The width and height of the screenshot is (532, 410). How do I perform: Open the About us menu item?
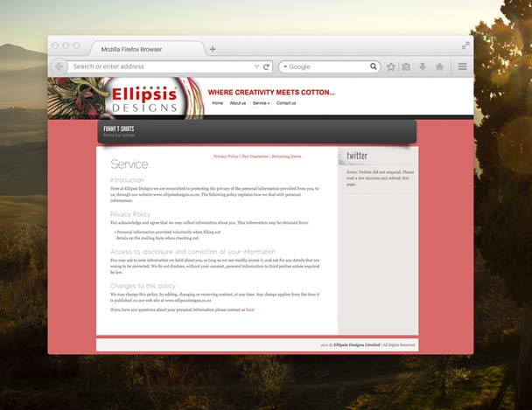tap(238, 103)
